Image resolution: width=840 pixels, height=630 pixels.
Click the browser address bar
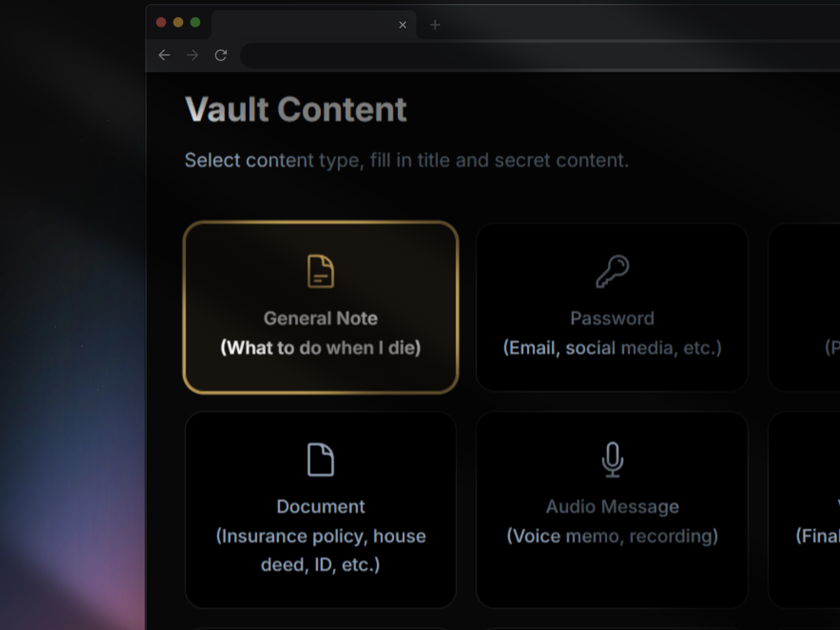tap(525, 55)
